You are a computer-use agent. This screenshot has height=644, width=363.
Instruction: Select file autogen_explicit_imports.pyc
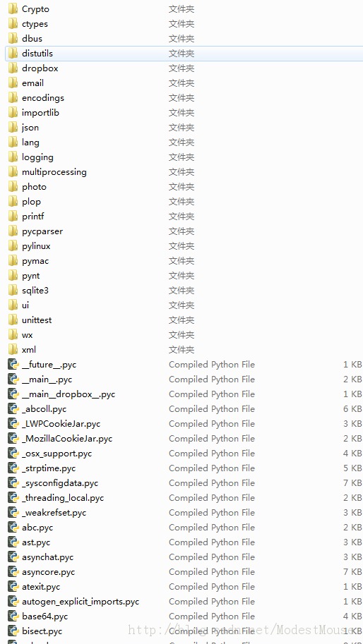[81, 602]
